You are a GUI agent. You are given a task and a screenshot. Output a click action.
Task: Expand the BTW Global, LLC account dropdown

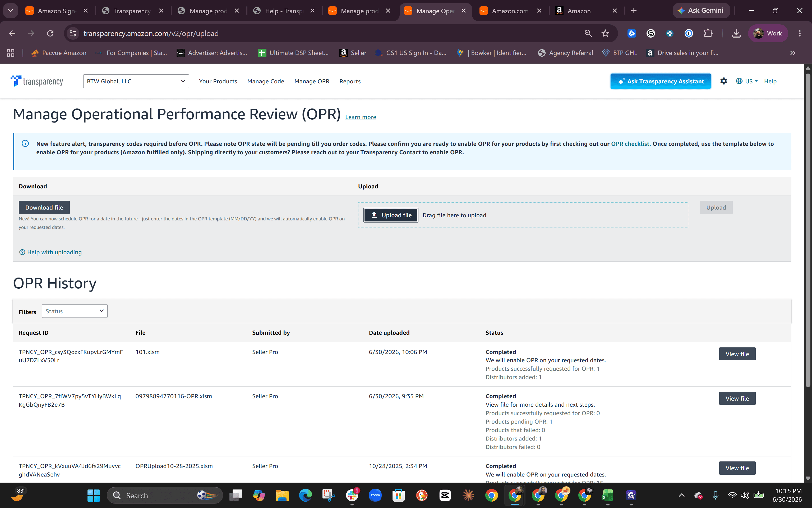[x=136, y=81]
